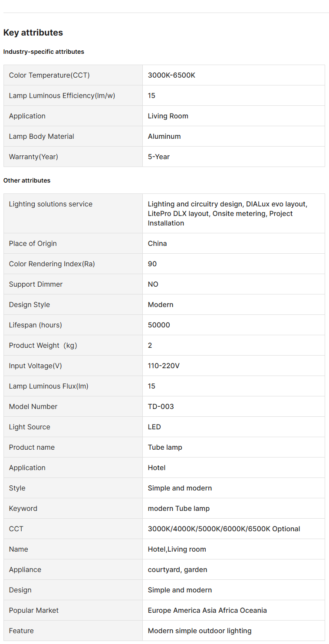329x644 pixels.
Task: Select the Aluminum body material value
Action: pos(164,136)
